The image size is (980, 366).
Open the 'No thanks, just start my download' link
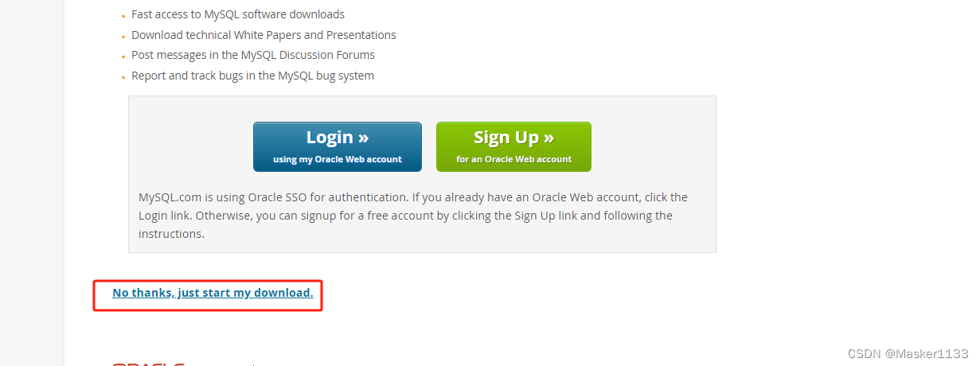pyautogui.click(x=213, y=293)
